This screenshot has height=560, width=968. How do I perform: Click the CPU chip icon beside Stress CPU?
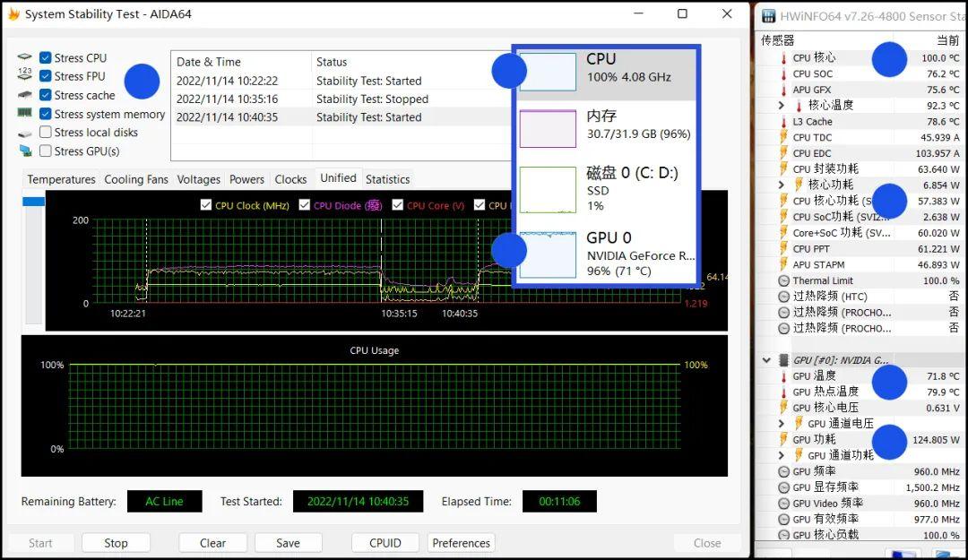24,57
